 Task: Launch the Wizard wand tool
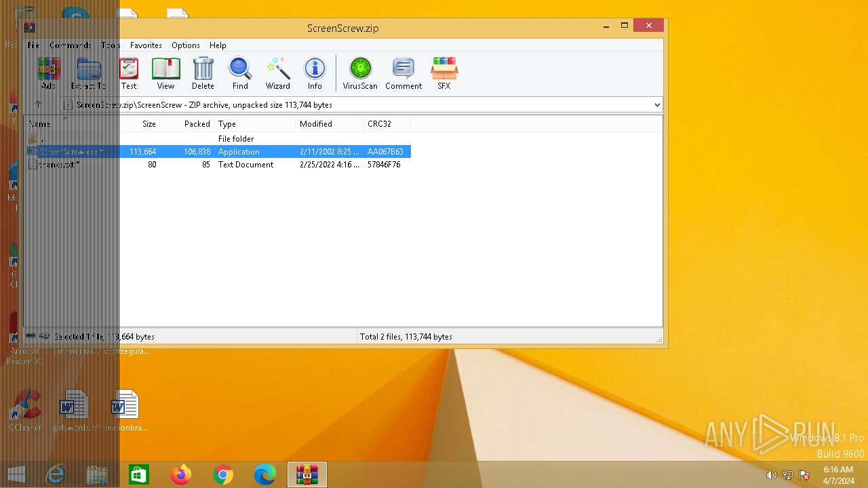point(278,73)
